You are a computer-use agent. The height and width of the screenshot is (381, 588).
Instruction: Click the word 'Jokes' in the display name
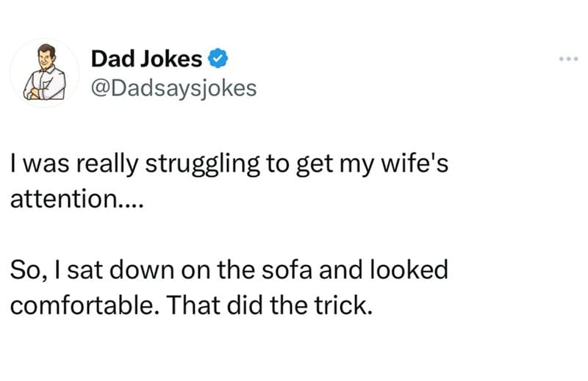171,59
